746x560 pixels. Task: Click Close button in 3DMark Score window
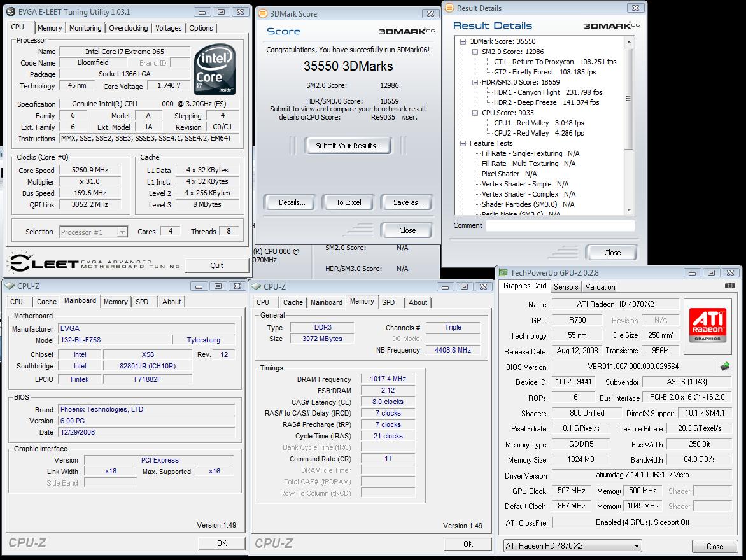[407, 230]
